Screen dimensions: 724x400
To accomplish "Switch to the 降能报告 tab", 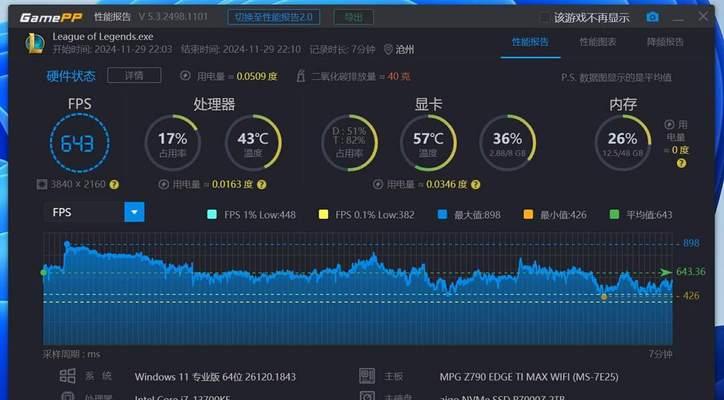I will (x=665, y=42).
